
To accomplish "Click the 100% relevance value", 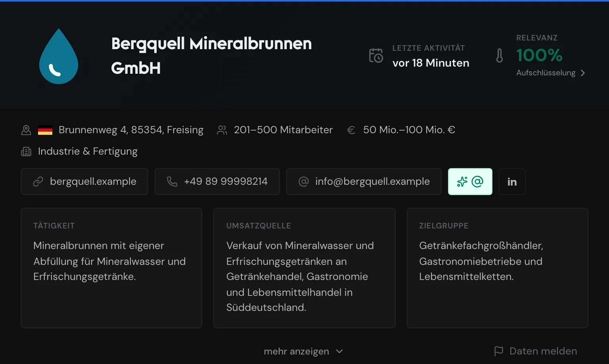I will pos(539,55).
